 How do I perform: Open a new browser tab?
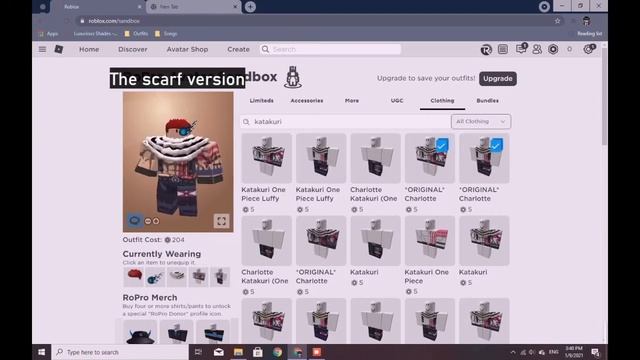pyautogui.click(x=250, y=7)
